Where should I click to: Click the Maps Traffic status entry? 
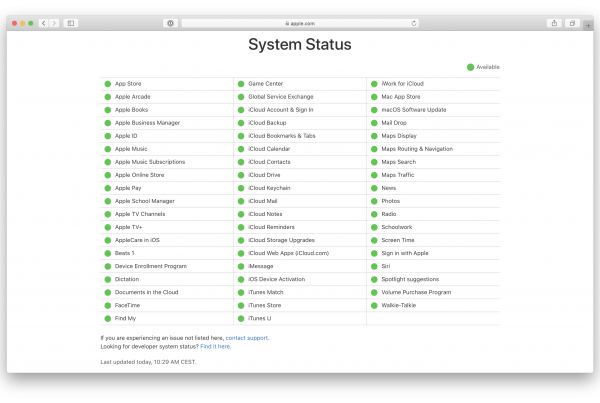(x=398, y=175)
